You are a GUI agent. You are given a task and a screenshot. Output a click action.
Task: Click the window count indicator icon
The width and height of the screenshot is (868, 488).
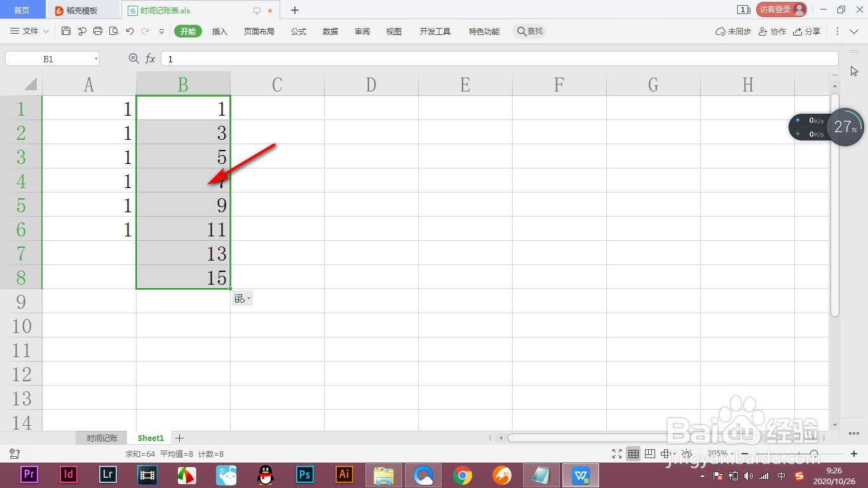point(743,10)
